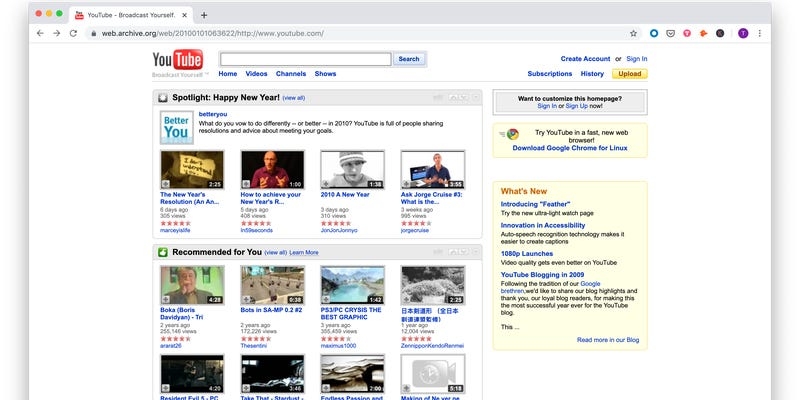This screenshot has width=800, height=400.
Task: Open the purple T profile avatar
Action: click(x=743, y=33)
